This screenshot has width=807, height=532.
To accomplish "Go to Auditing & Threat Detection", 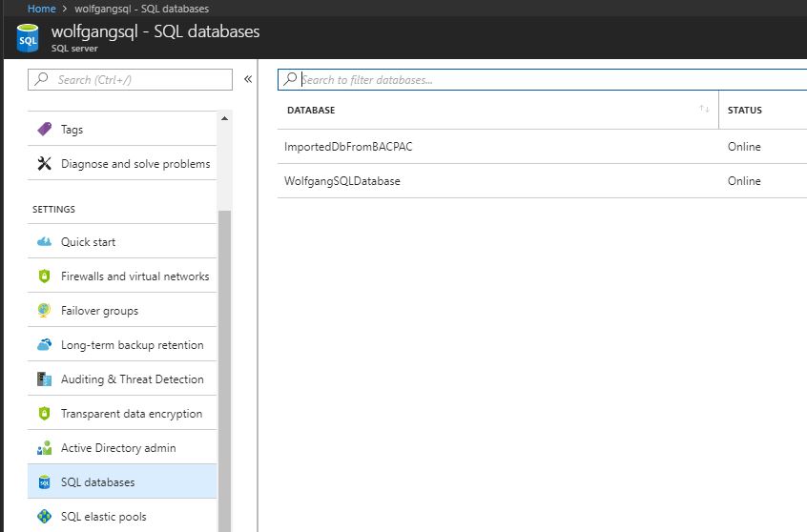I will pos(122,379).
